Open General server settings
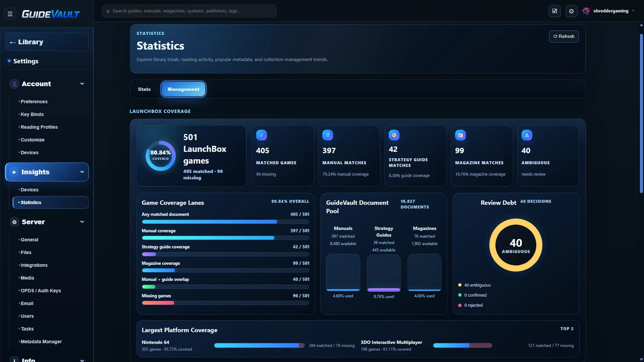This screenshot has height=362, width=644. (x=29, y=240)
